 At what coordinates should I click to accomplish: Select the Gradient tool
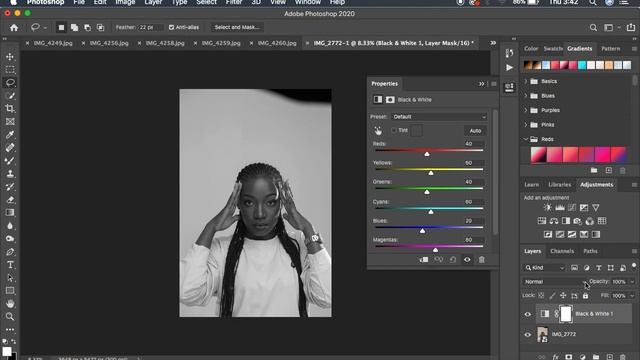(10, 213)
